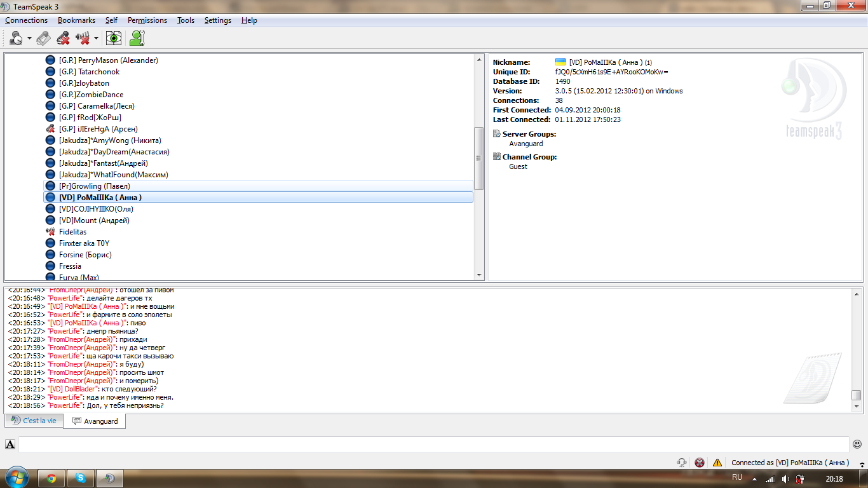Open text formatting A icon
Screen dimensions: 868x488
pos(10,444)
